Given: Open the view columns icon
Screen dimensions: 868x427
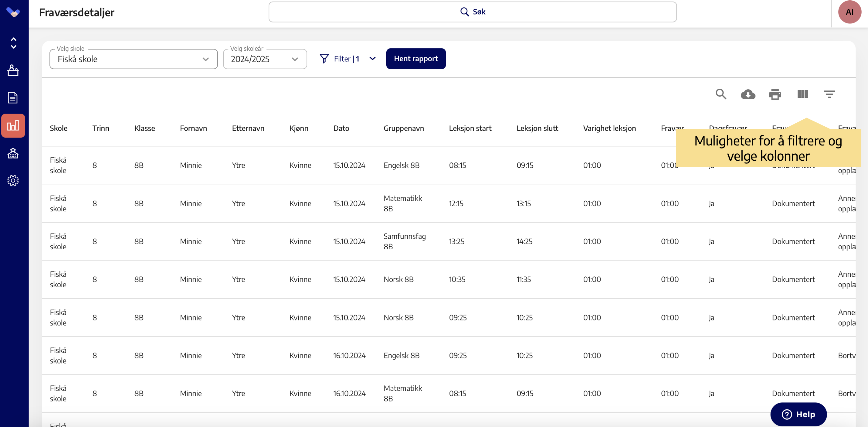Looking at the screenshot, I should tap(803, 94).
